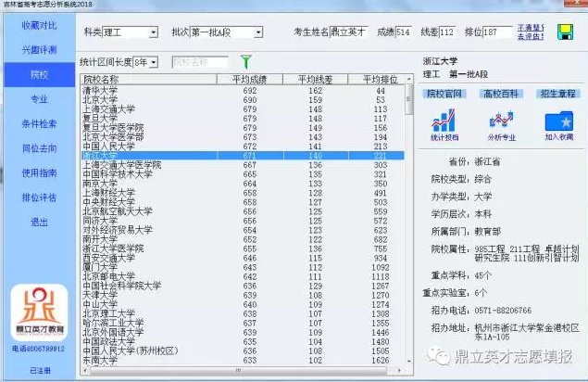The image size is (588, 382).
Task: Open 兴趣评测 in sidebar
Action: tap(39, 50)
